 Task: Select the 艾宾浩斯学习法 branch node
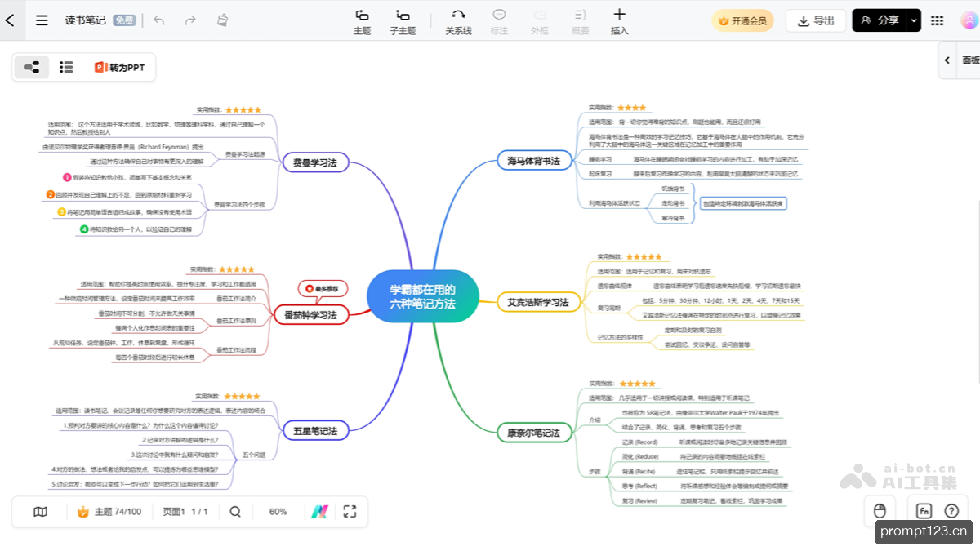(538, 303)
